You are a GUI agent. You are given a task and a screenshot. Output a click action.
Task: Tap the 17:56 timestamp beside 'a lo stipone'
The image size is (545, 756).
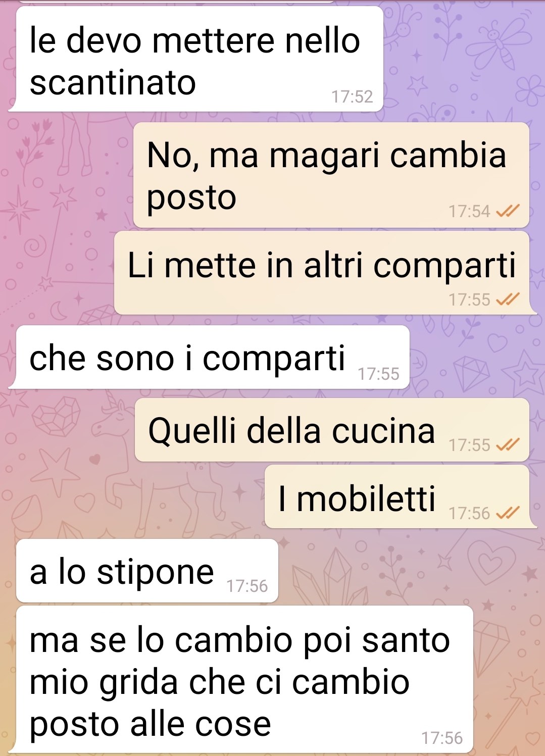[247, 586]
